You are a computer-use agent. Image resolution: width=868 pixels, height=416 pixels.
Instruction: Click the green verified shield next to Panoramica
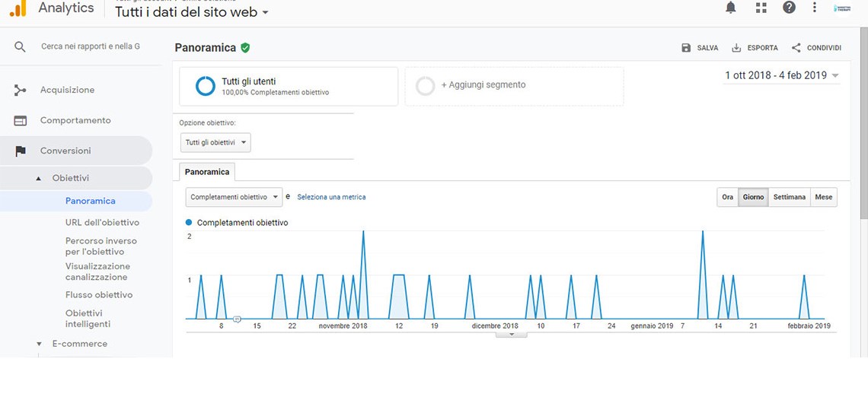pos(245,48)
